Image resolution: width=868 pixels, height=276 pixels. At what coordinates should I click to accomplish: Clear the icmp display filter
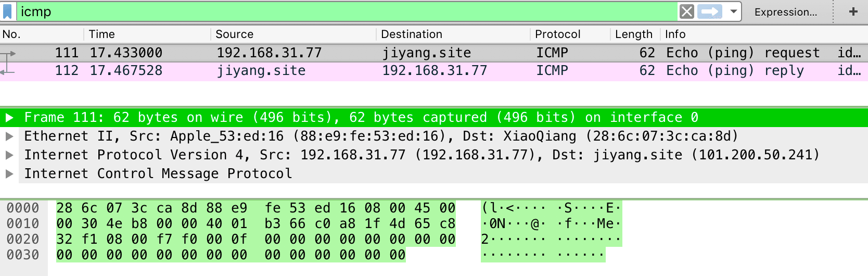pyautogui.click(x=687, y=11)
